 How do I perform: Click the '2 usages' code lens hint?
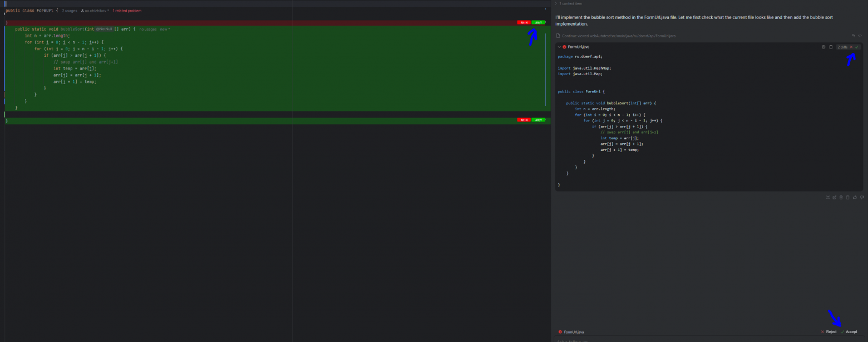[x=70, y=11]
